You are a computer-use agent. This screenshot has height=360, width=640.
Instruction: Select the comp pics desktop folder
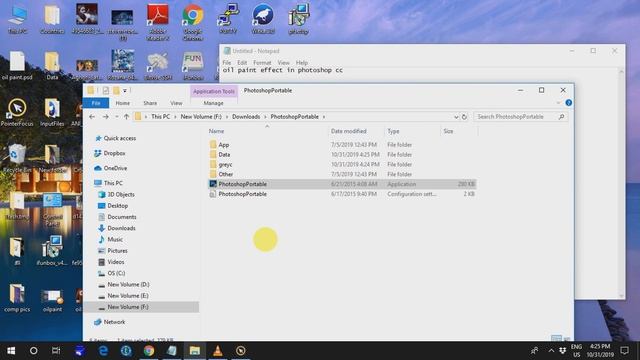(17, 298)
